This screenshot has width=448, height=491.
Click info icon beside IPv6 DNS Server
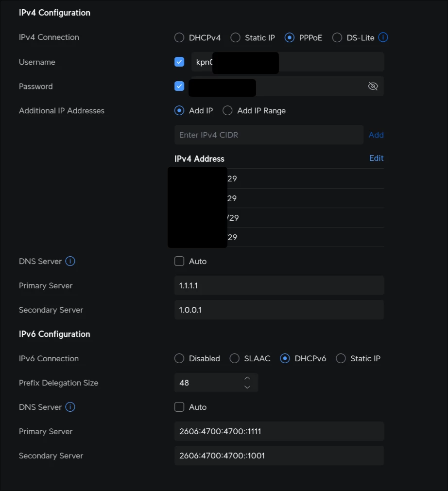pyautogui.click(x=70, y=407)
